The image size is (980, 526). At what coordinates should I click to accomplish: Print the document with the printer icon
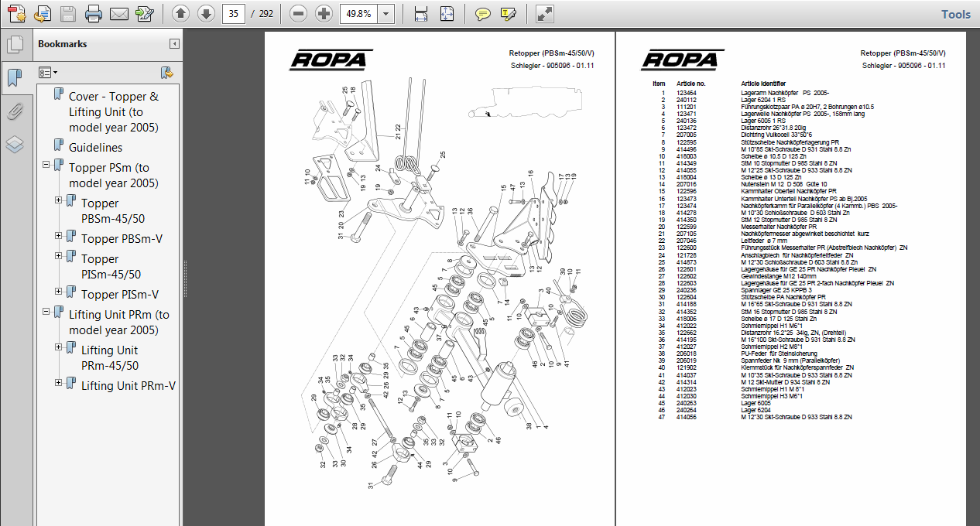pyautogui.click(x=94, y=13)
